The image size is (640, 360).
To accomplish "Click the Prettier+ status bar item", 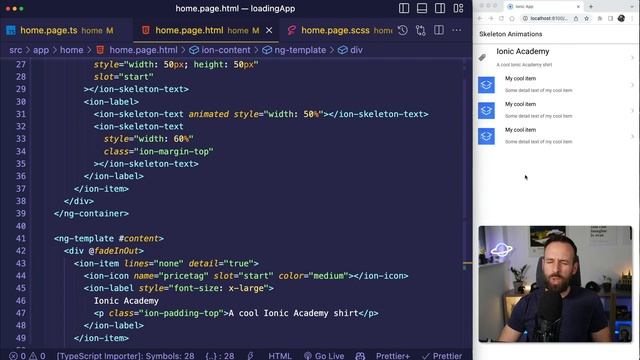I will click(x=393, y=356).
